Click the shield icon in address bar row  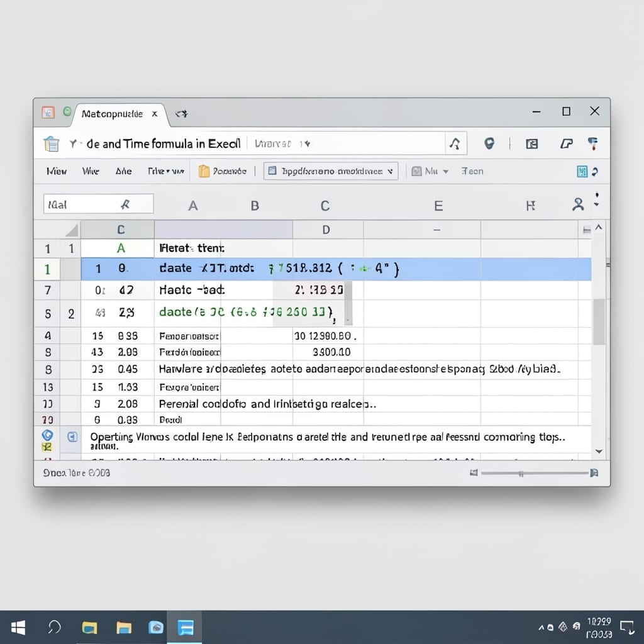489,143
